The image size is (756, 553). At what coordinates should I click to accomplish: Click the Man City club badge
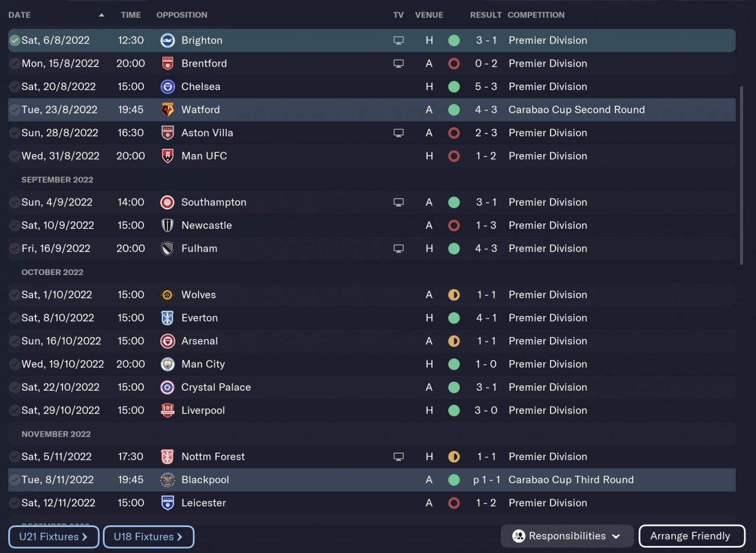click(168, 364)
